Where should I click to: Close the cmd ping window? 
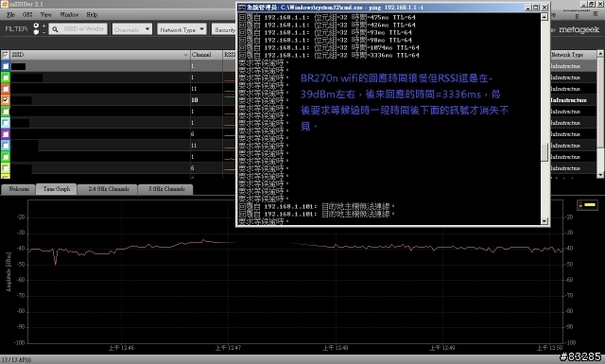544,8
